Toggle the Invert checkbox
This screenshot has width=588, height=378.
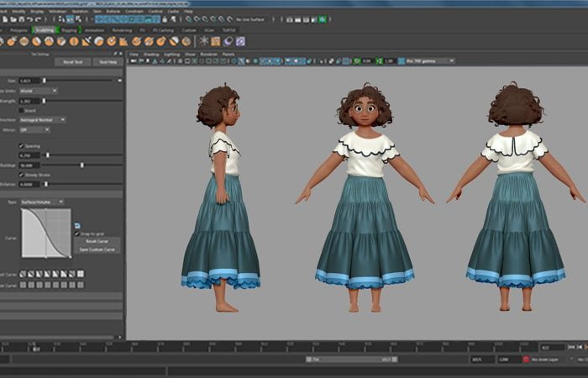[21, 110]
